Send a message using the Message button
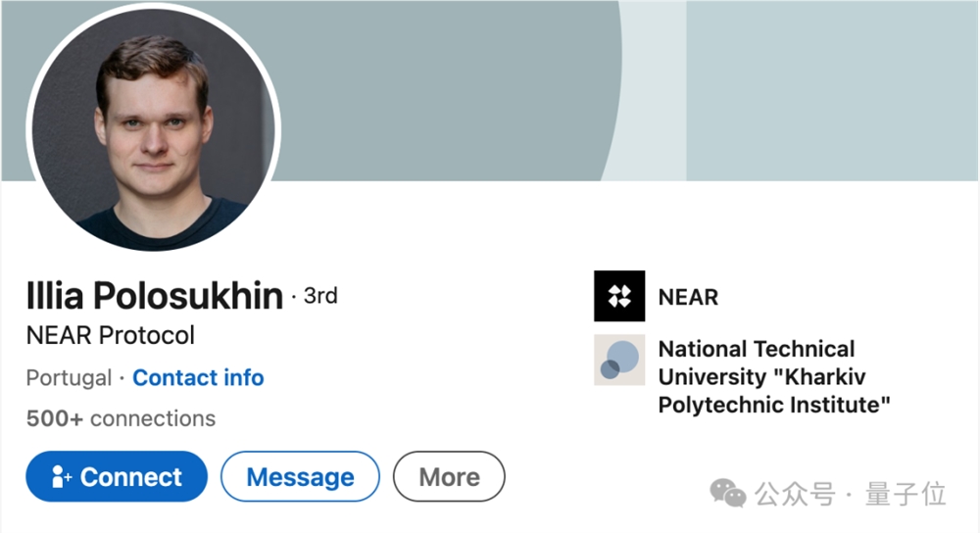This screenshot has height=533, width=980. 300,477
